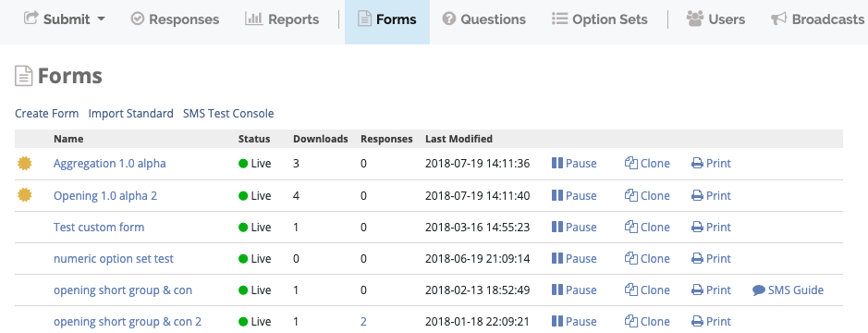Image resolution: width=868 pixels, height=333 pixels.
Task: Go to the Users tab
Action: [715, 19]
